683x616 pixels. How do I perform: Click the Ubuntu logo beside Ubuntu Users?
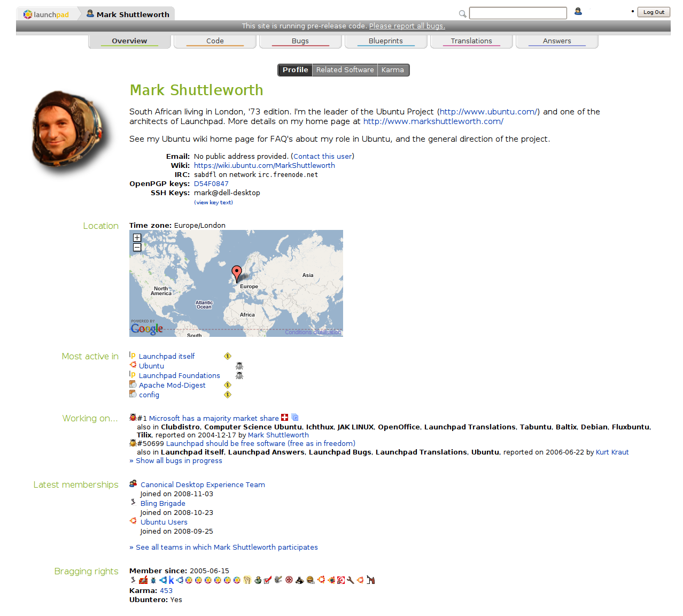[x=133, y=521]
